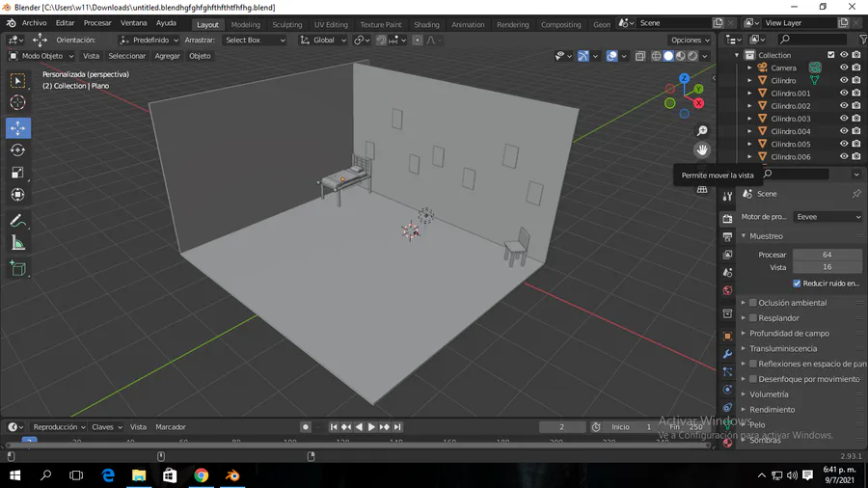Enable Desenfoque por movimiento checkbox
Image resolution: width=868 pixels, height=488 pixels.
coord(753,379)
